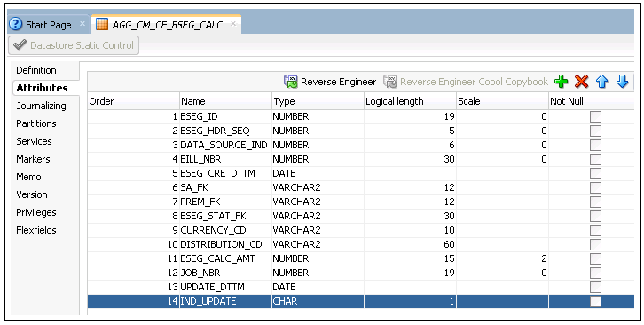Click the Scale column header

pyautogui.click(x=502, y=101)
